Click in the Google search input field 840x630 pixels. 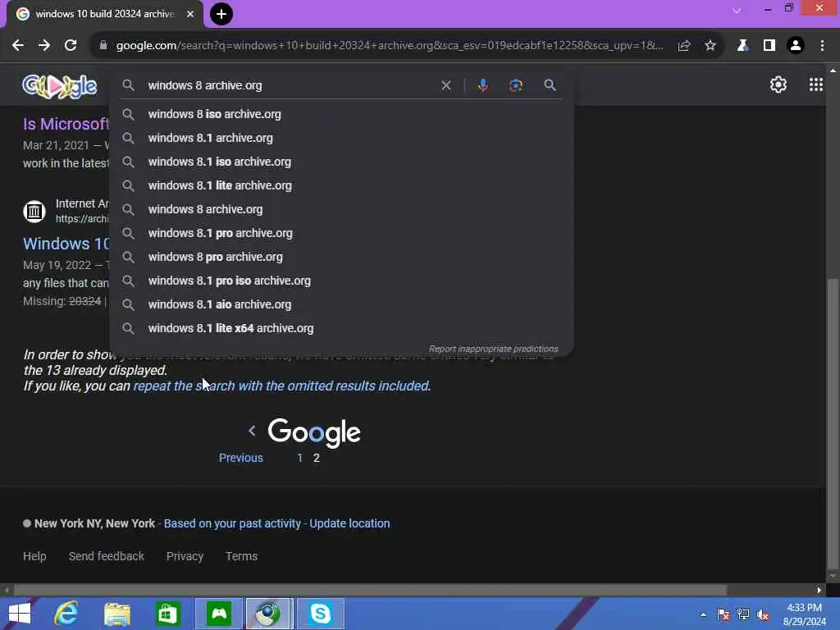290,85
